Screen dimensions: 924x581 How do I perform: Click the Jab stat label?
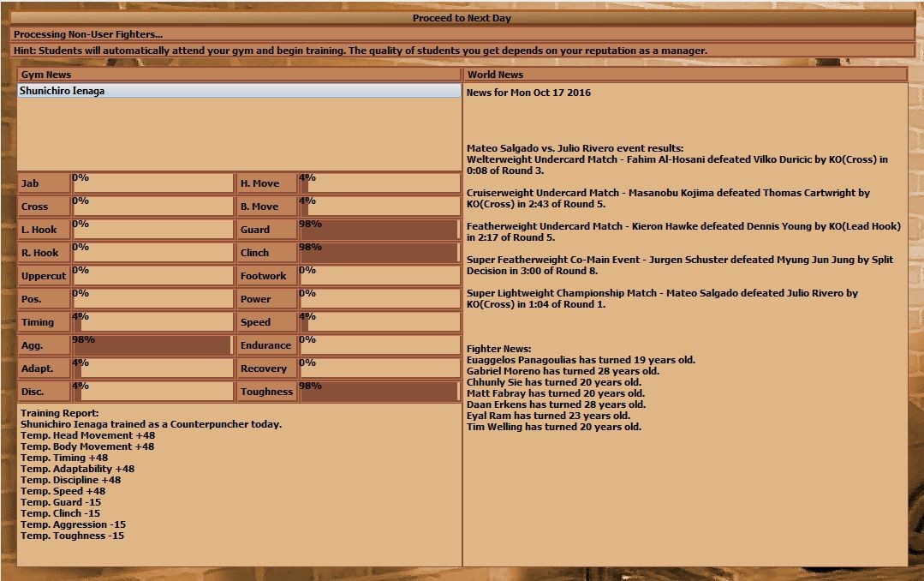(x=44, y=183)
